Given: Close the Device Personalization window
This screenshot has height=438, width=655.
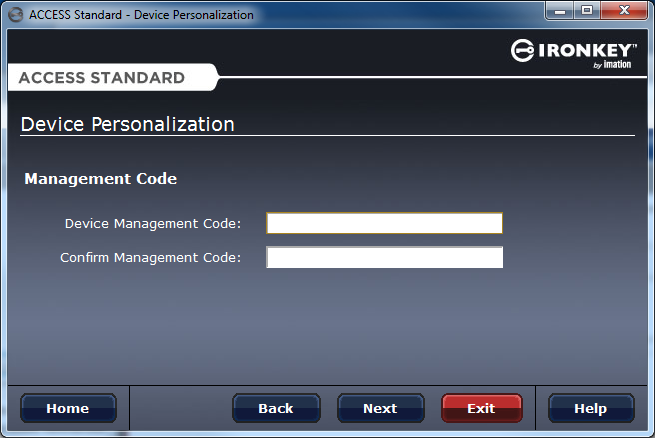Looking at the screenshot, I should (624, 11).
